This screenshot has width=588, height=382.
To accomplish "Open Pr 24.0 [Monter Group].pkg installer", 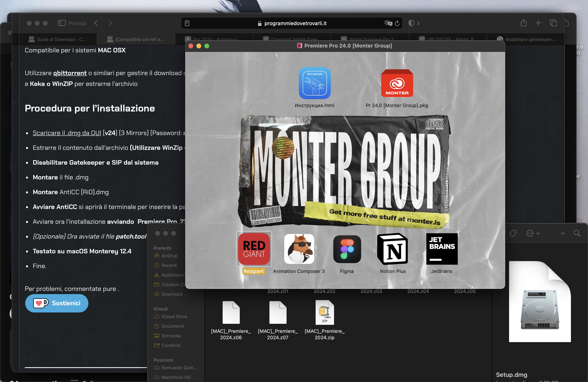I will pos(397,83).
